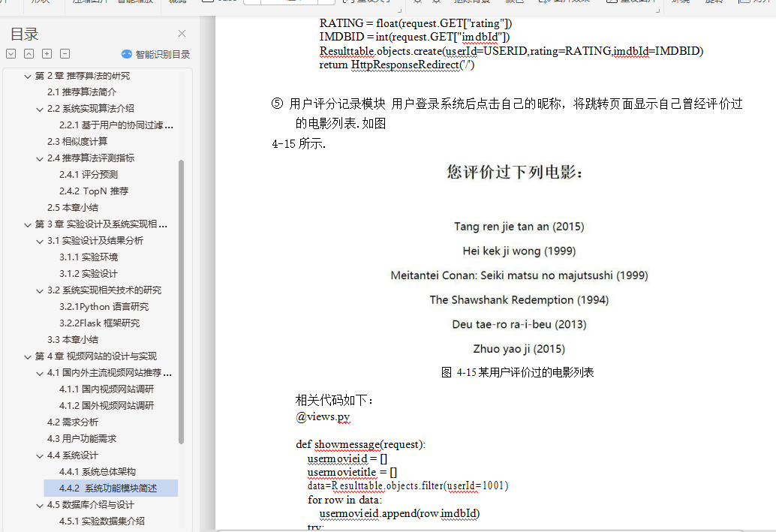Go to heading 2.1 推荐算法简介
Viewport: 776px width, 532px height.
[82, 92]
